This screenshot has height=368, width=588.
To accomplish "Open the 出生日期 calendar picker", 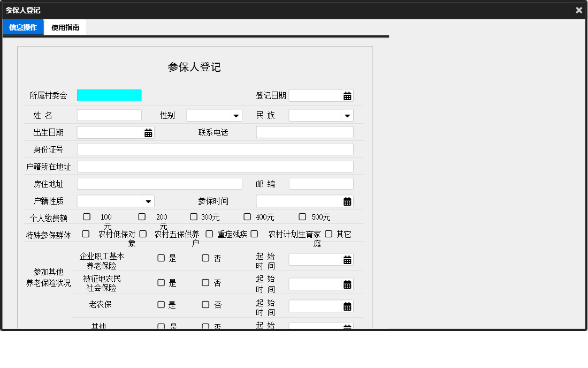I will pos(149,132).
